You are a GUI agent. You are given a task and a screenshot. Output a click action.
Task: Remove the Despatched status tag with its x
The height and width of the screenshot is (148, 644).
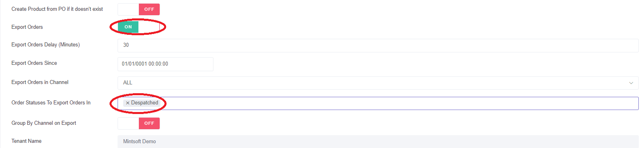[x=128, y=103]
